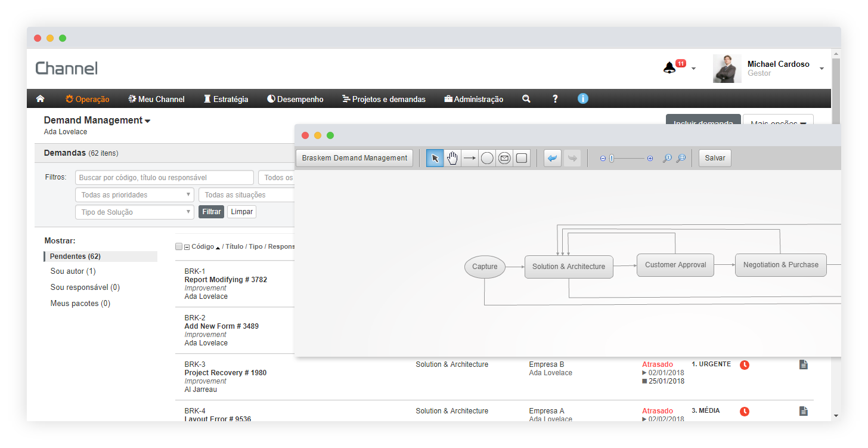Open the Demand Management title dropdown
This screenshot has height=448, width=868.
click(x=147, y=121)
